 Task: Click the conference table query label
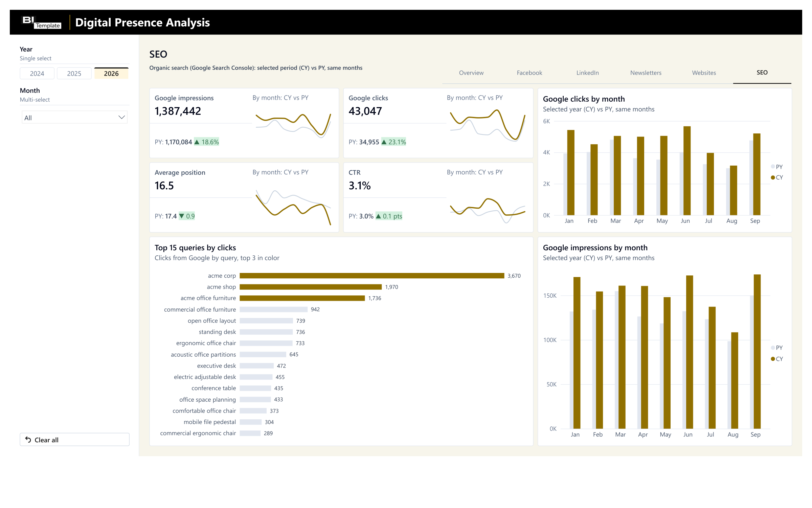213,388
